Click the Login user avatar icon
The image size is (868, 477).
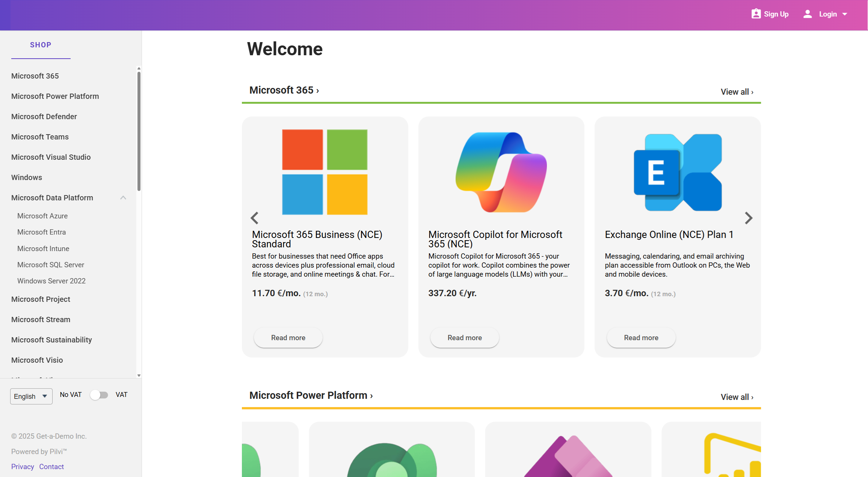tap(808, 14)
